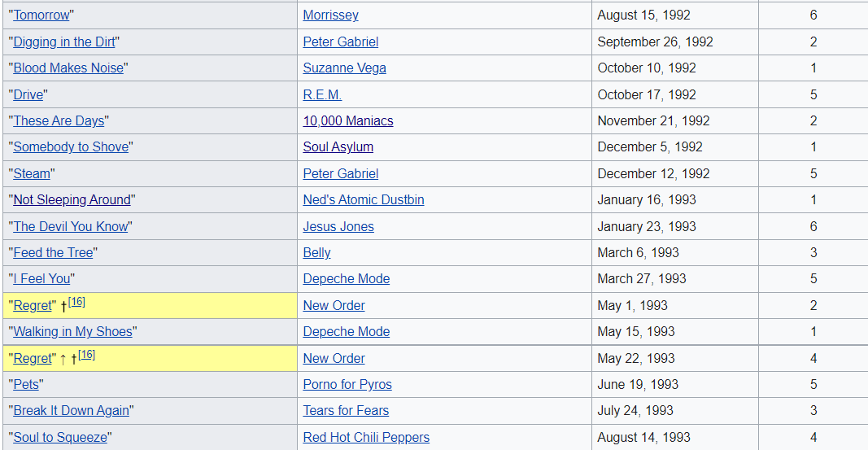The image size is (868, 450).
Task: Select the date "December 5, 1992"
Action: click(x=650, y=146)
